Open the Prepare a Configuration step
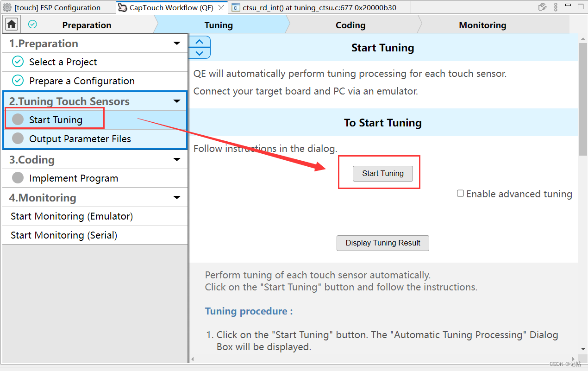 point(95,81)
